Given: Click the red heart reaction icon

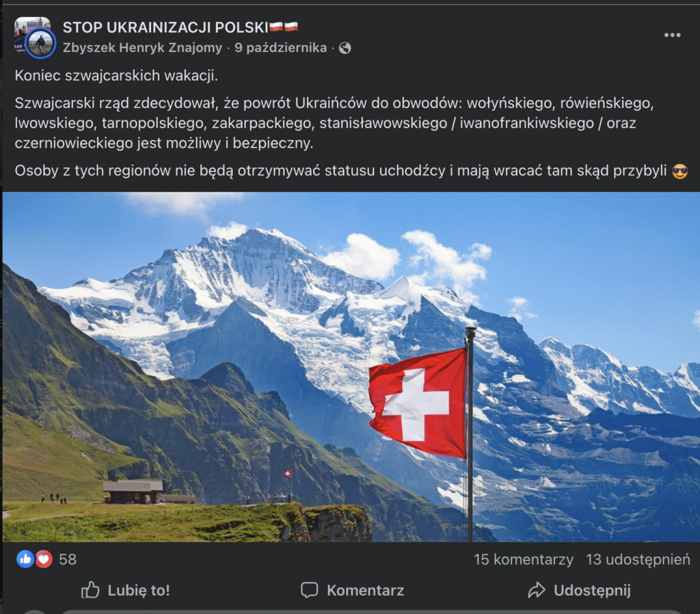Looking at the screenshot, I should pos(43,559).
